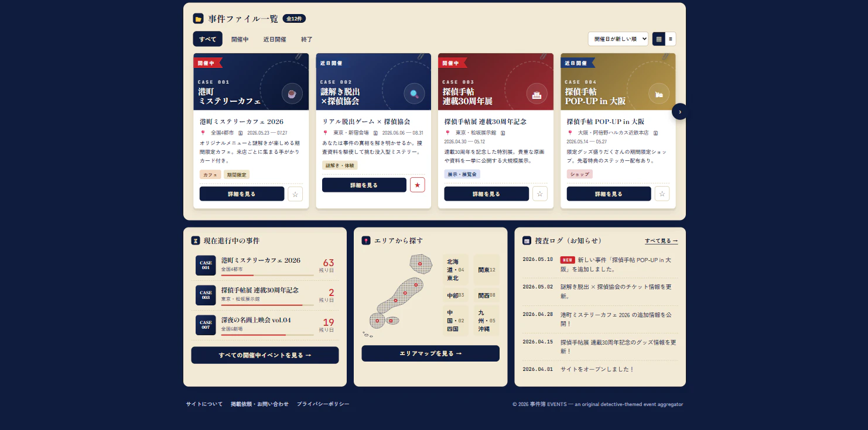
Task: Select the 関西 area tile
Action: click(x=487, y=295)
